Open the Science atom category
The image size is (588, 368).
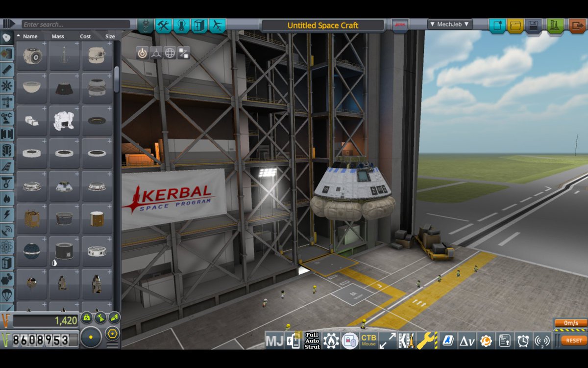[7, 247]
